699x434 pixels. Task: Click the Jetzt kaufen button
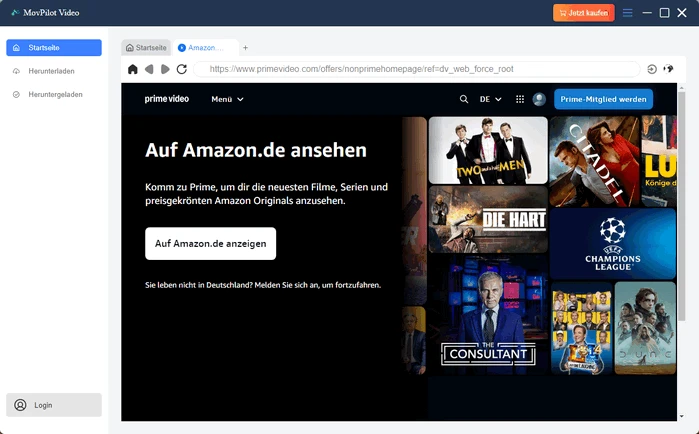[x=584, y=12]
